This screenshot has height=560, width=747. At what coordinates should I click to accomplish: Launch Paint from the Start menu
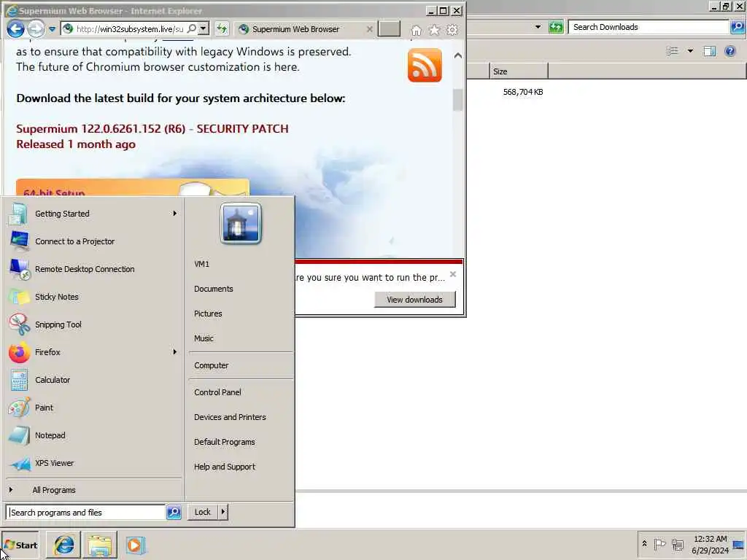click(x=93, y=408)
